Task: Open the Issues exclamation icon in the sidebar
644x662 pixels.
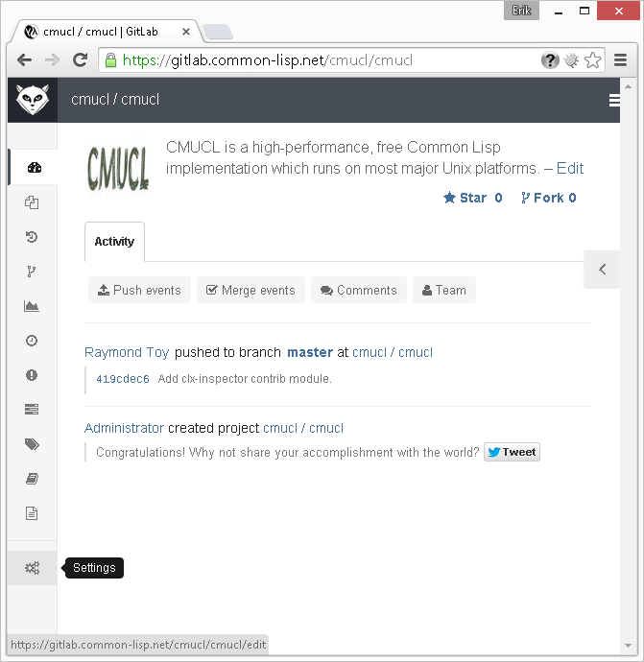Action: (32, 375)
